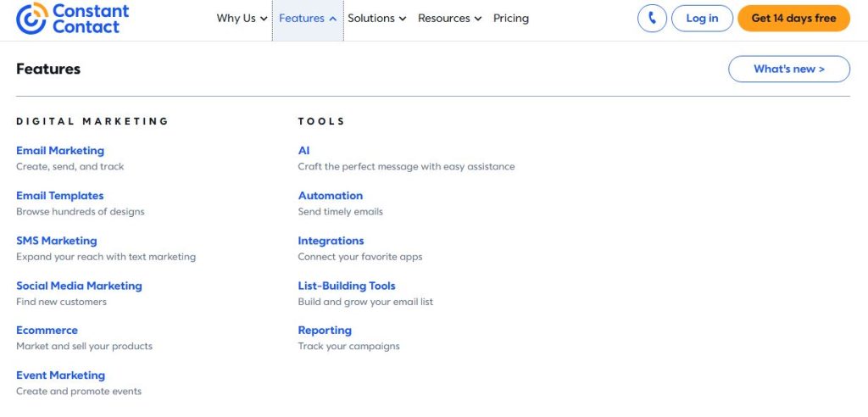The height and width of the screenshot is (417, 868).
Task: Click the phone call icon button
Action: pos(652,19)
